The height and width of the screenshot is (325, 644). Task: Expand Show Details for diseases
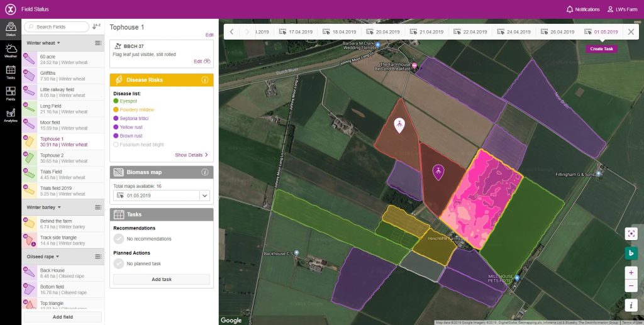click(191, 155)
